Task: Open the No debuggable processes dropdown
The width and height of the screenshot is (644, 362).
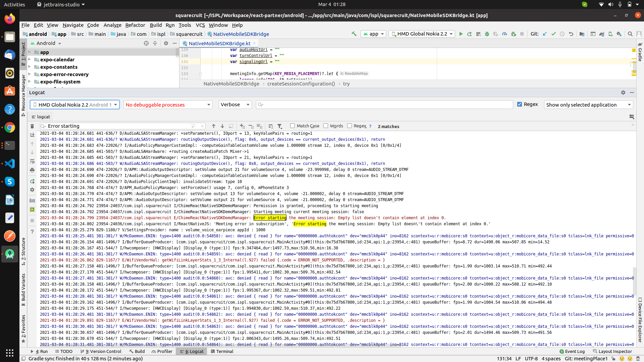Action: click(x=168, y=105)
